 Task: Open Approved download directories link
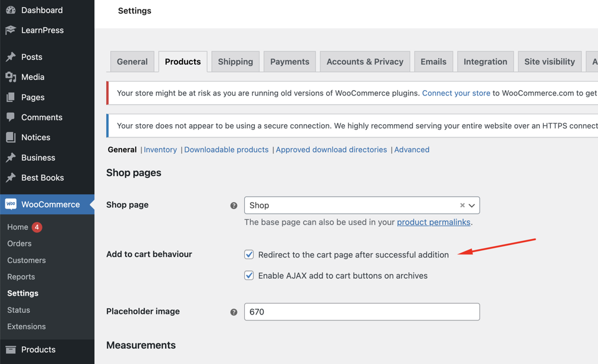pos(331,150)
